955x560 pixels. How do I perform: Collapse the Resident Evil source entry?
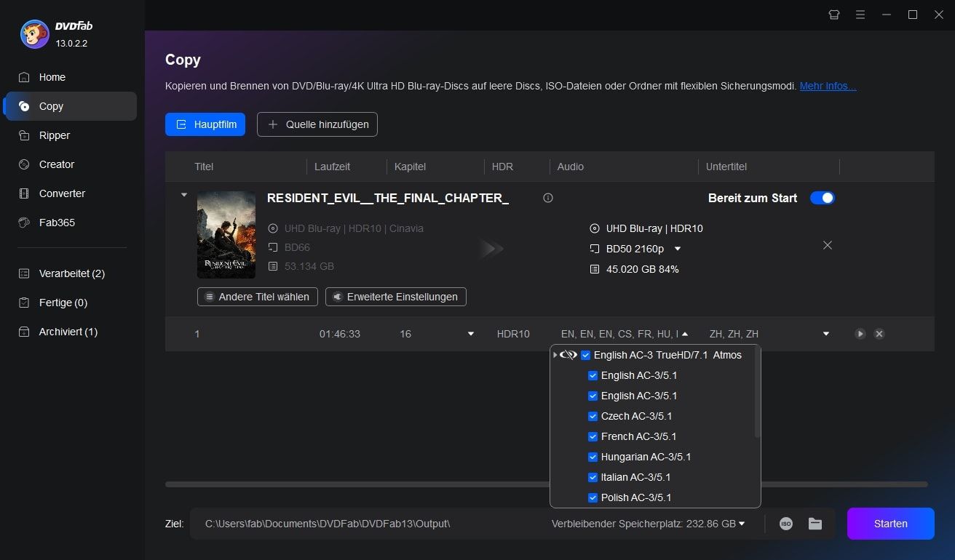click(x=184, y=195)
